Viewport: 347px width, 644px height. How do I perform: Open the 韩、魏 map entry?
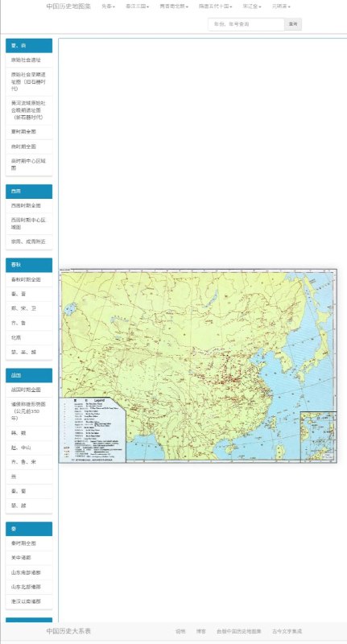(29, 433)
